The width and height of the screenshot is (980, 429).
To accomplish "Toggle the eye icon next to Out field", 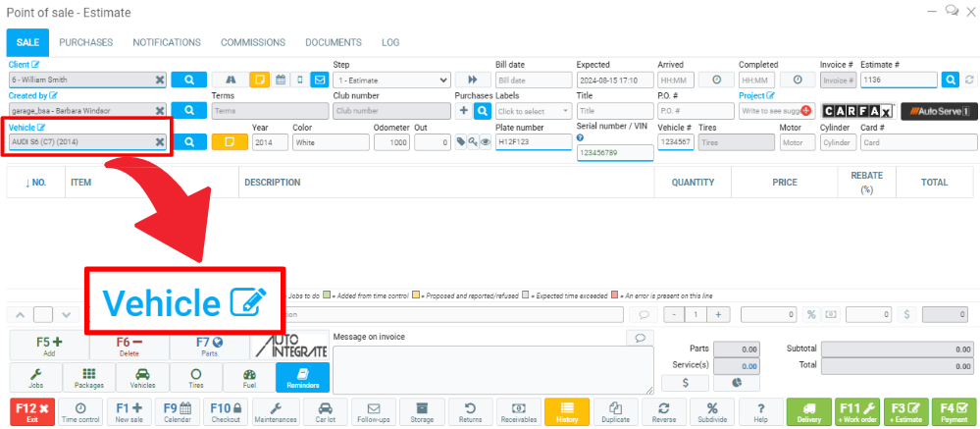I will tap(485, 142).
